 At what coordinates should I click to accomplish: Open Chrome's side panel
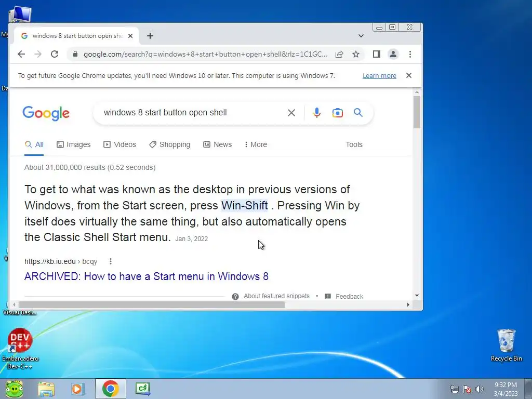[376, 54]
